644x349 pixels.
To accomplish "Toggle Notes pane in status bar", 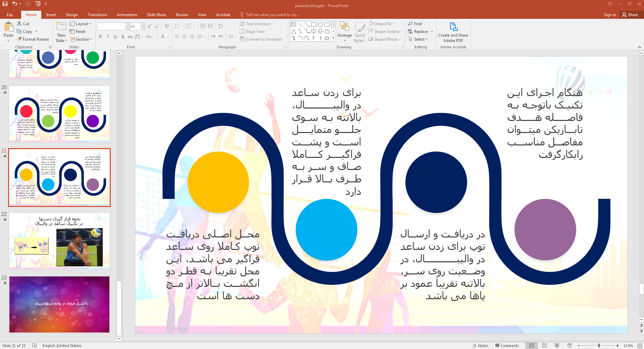I will (481, 345).
